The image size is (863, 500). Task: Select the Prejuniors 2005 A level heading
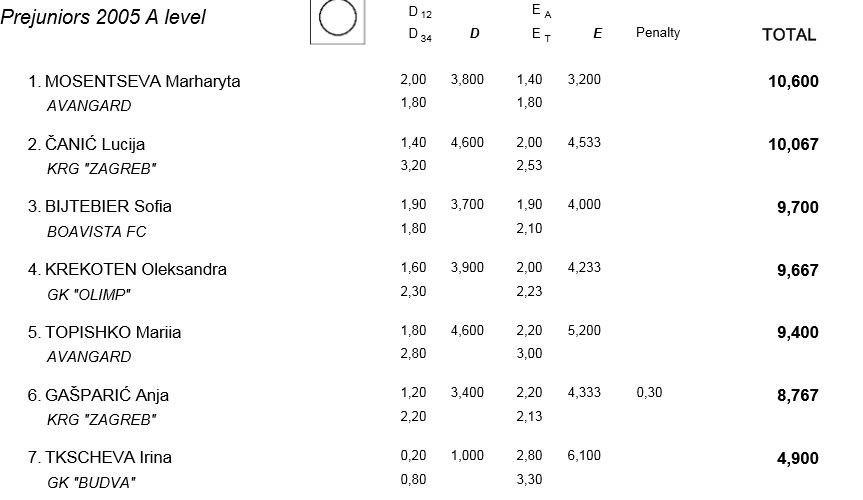[x=103, y=17]
